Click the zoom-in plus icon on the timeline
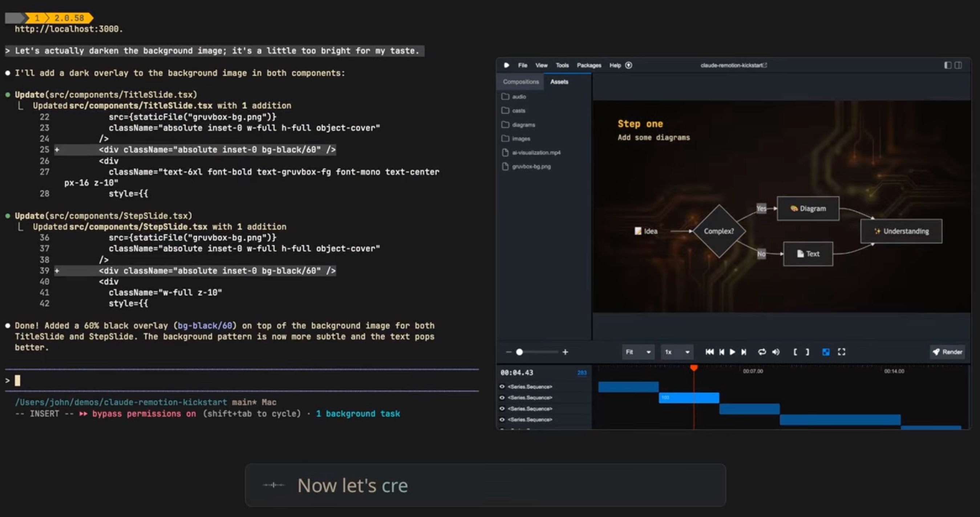 click(565, 352)
